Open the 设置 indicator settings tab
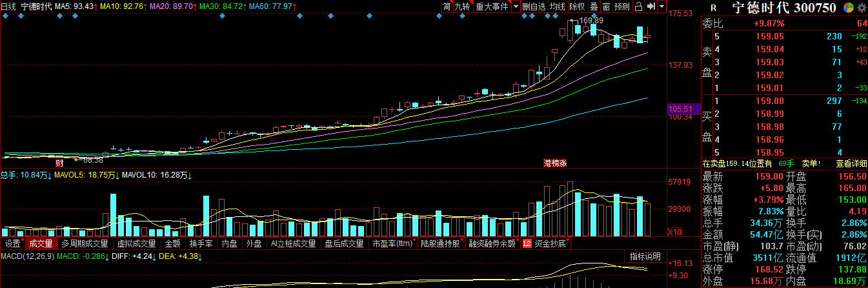Image resolution: width=868 pixels, height=288 pixels. coord(13,243)
